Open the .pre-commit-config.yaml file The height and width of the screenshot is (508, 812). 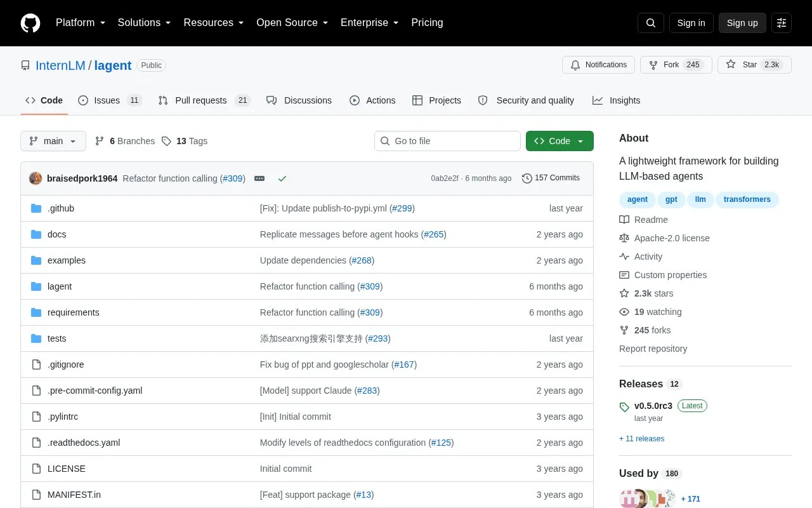click(95, 391)
